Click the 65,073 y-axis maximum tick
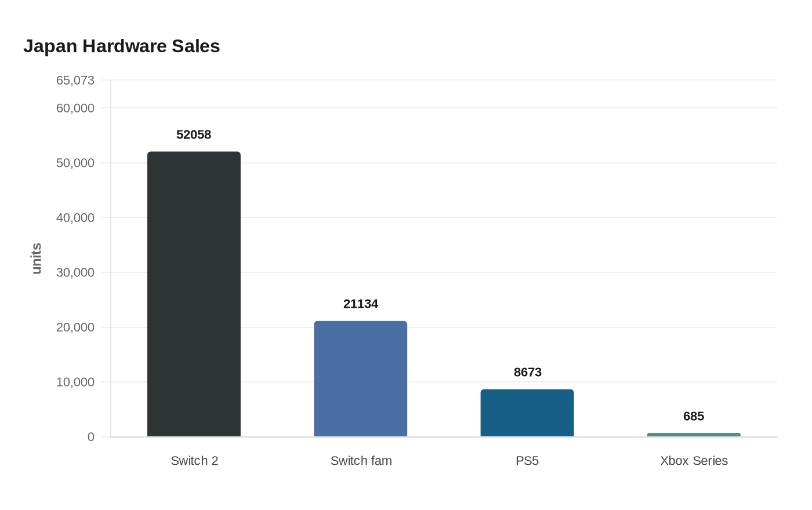Screen dimensions: 812x510 click(x=75, y=80)
